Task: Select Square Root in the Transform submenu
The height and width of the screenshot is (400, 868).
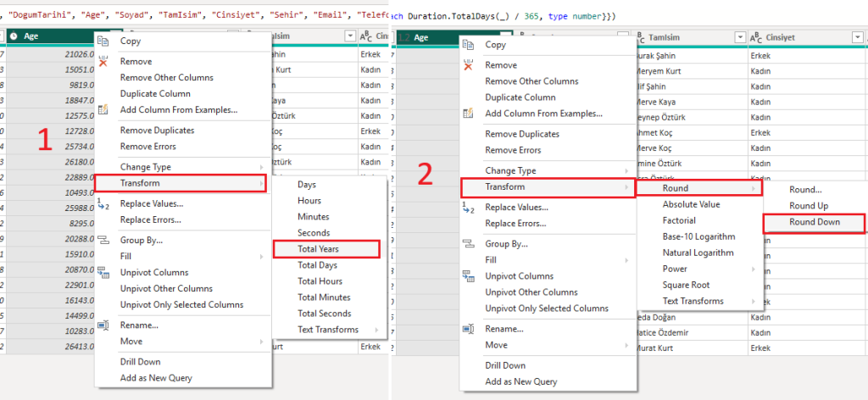Action: (686, 285)
